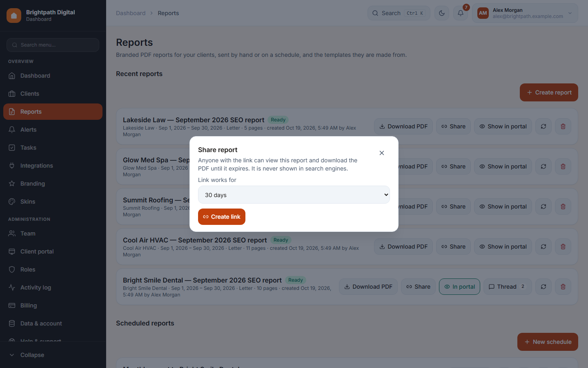Click the Dashboard breadcrumb link
The height and width of the screenshot is (368, 588).
click(x=131, y=13)
